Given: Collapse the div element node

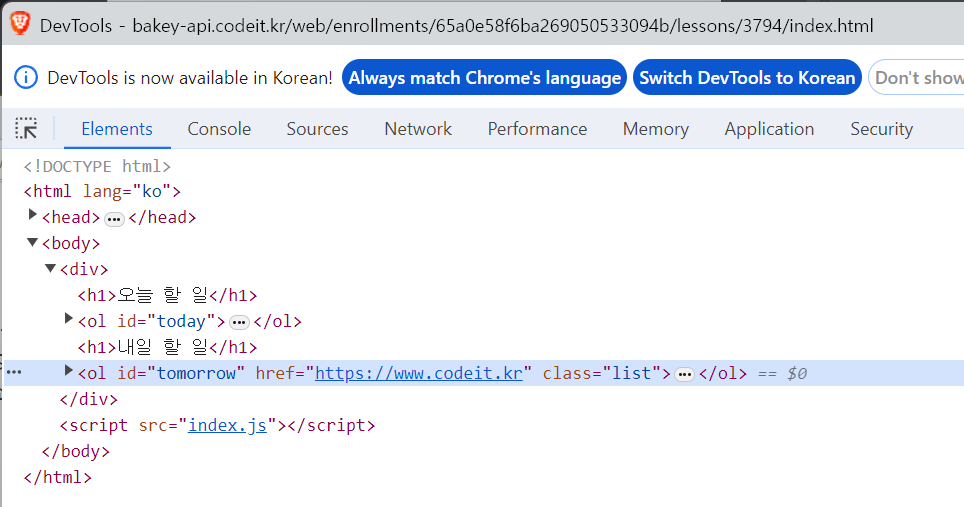Looking at the screenshot, I should coord(50,268).
